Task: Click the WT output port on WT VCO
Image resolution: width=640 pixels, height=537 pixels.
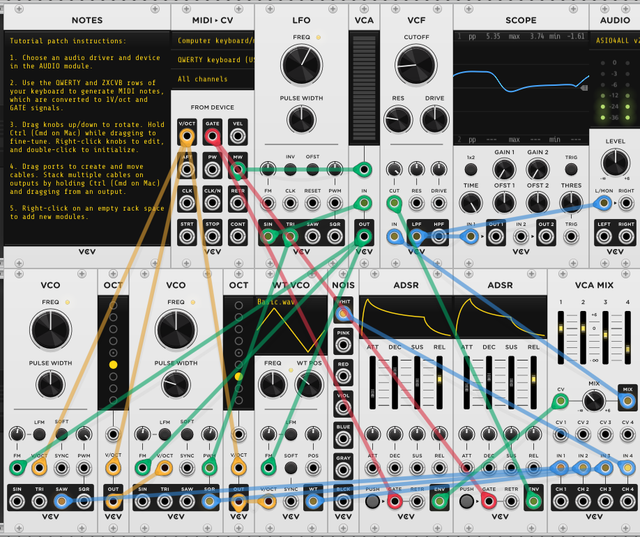Action: pyautogui.click(x=313, y=501)
